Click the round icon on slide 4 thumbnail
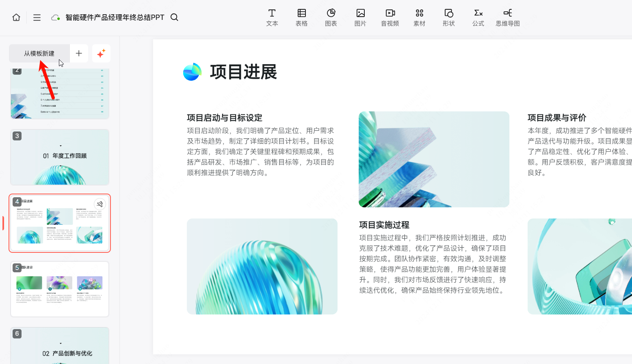This screenshot has width=632, height=364. point(100,204)
